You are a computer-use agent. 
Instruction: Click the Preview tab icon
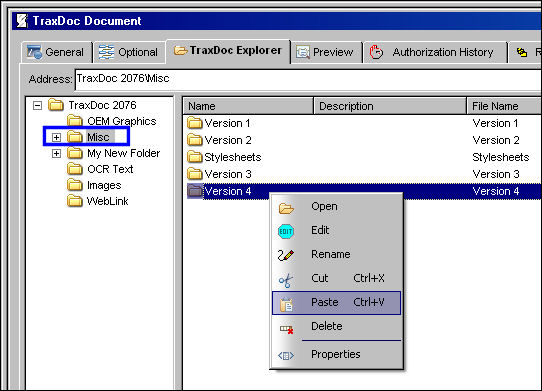click(303, 52)
